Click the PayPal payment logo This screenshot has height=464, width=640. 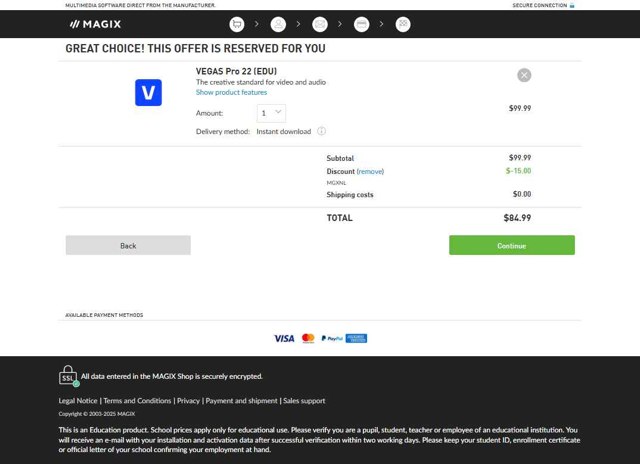(331, 338)
